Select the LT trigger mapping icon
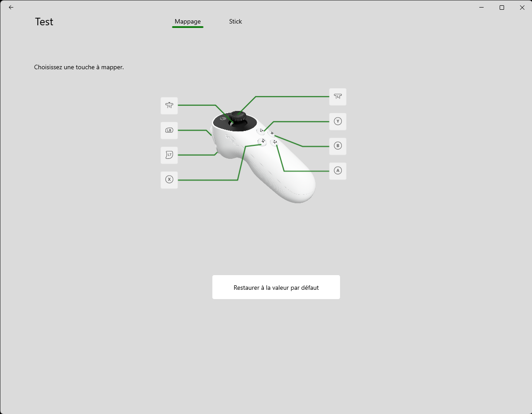Image resolution: width=532 pixels, height=414 pixels. click(169, 155)
